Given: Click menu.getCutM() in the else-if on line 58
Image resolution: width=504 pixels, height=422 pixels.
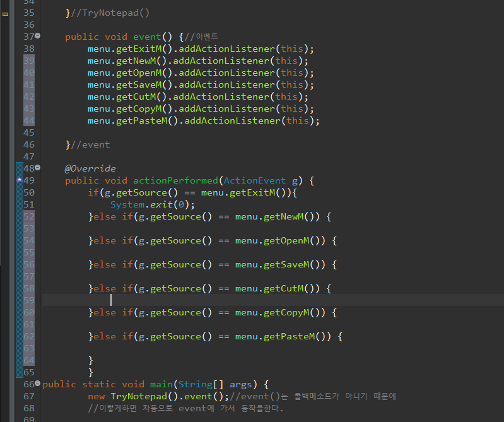Looking at the screenshot, I should click(278, 289).
